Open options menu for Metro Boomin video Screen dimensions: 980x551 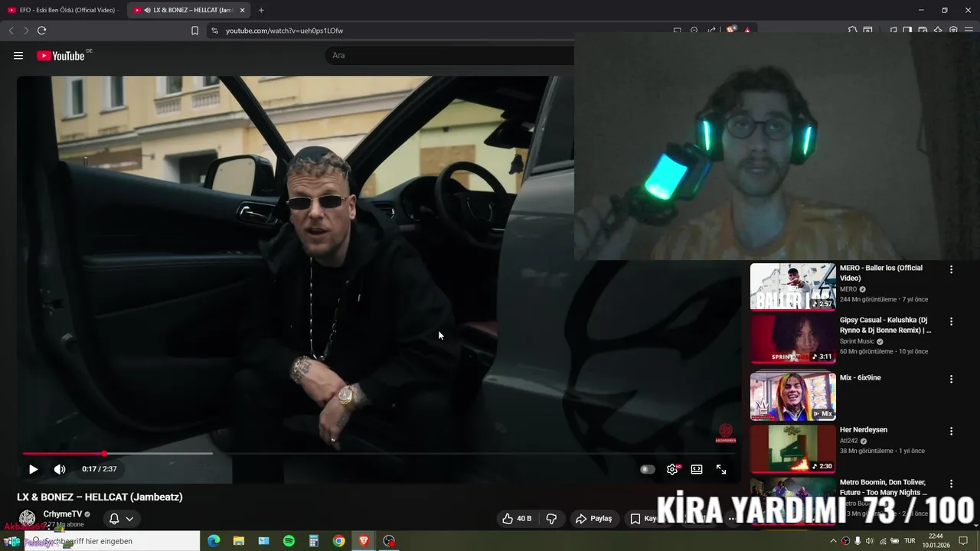[x=952, y=484]
